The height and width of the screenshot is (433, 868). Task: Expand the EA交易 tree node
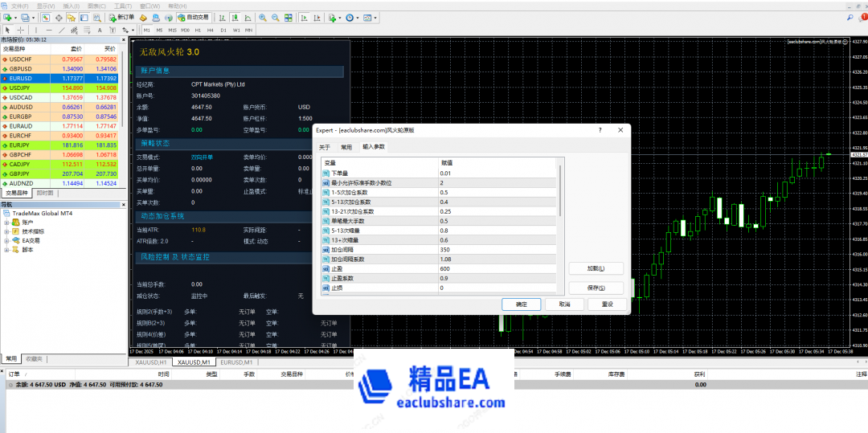click(6, 240)
